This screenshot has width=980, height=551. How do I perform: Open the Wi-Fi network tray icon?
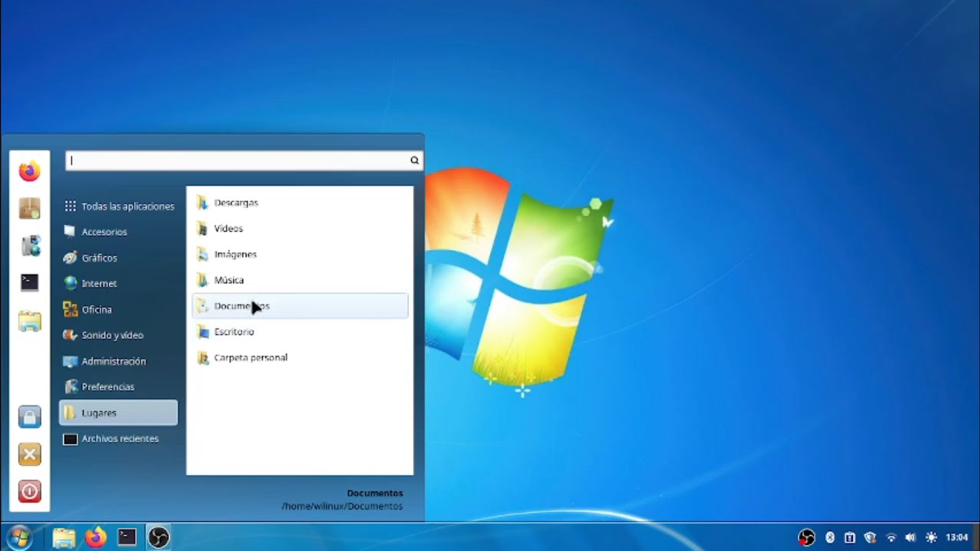pyautogui.click(x=890, y=538)
